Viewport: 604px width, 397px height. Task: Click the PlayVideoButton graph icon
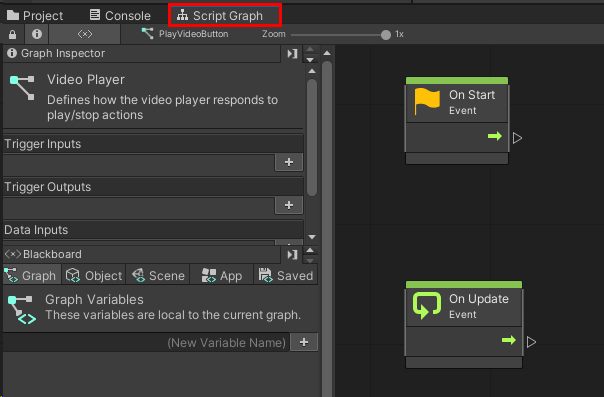point(147,34)
